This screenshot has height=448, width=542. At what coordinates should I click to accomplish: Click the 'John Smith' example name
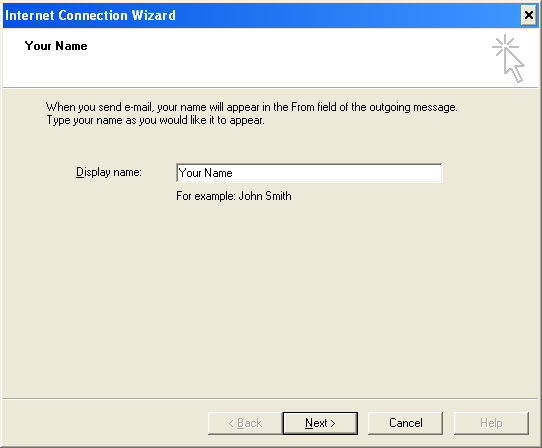(x=265, y=196)
